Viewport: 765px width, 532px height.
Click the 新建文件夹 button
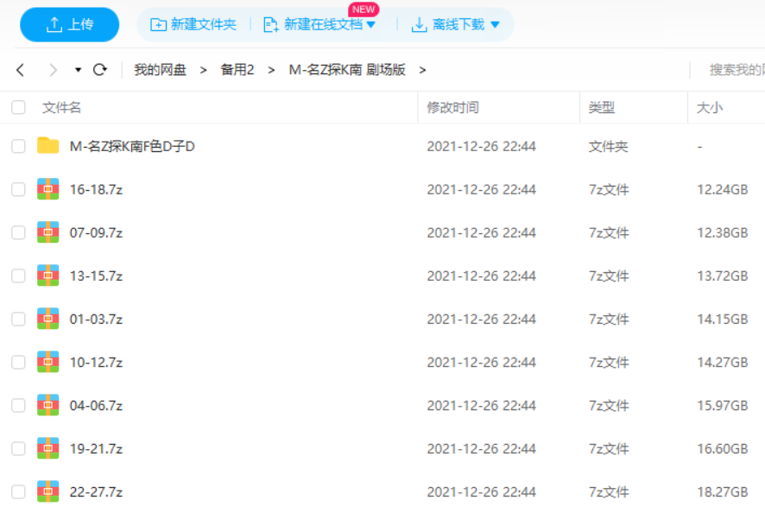[190, 24]
